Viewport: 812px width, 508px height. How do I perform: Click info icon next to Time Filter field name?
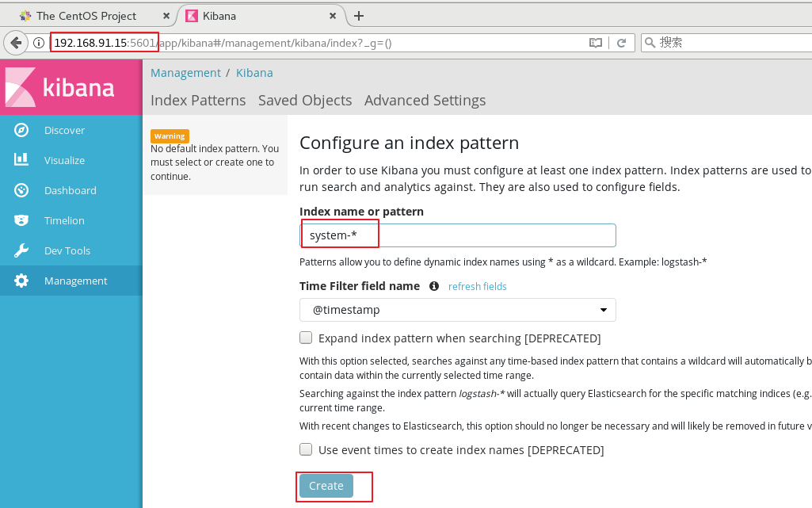[x=434, y=286]
